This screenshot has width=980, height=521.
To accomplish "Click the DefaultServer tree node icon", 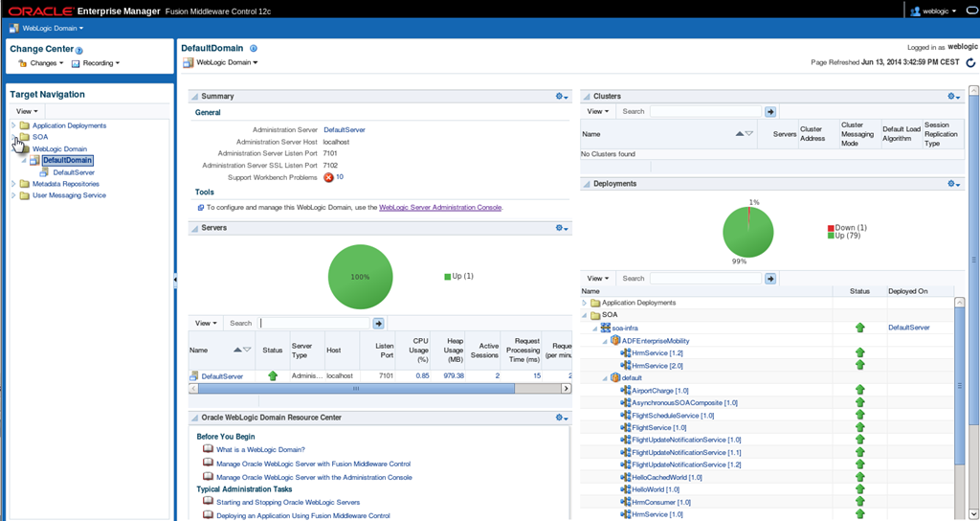I will tap(44, 172).
